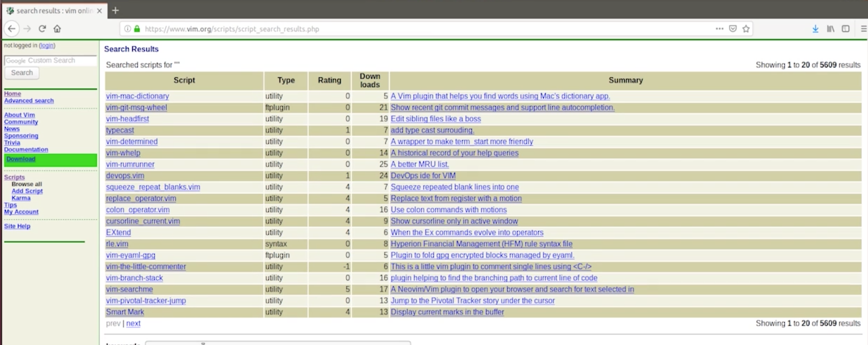Viewport: 868px width, 345px height.
Task: Open cursorline_current.vim script link
Action: point(143,221)
